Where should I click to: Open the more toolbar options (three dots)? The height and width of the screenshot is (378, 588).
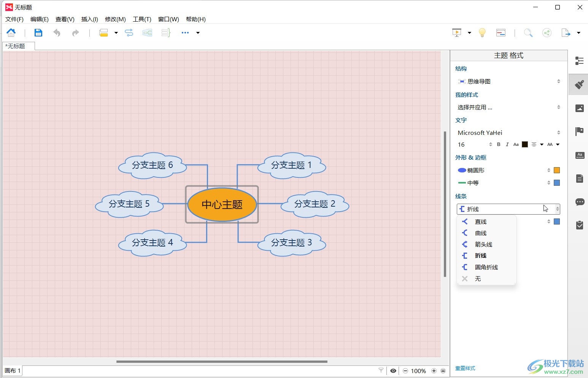pos(185,33)
